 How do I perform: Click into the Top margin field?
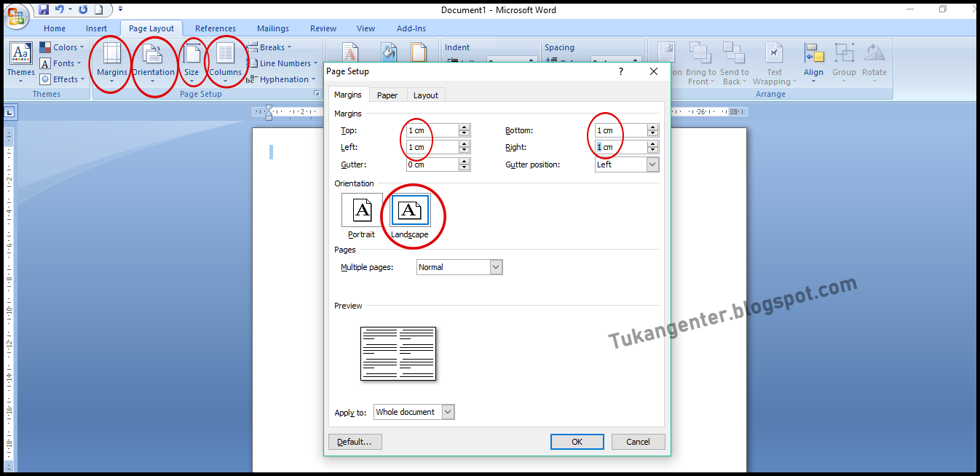(x=432, y=130)
